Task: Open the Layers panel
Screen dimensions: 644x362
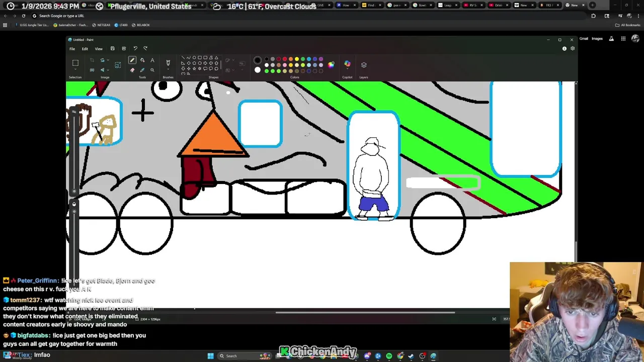Action: pyautogui.click(x=364, y=65)
